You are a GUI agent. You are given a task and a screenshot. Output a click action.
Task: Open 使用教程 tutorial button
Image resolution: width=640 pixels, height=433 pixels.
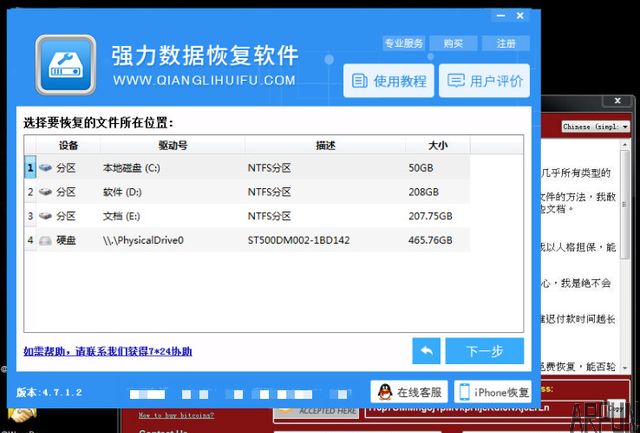388,80
